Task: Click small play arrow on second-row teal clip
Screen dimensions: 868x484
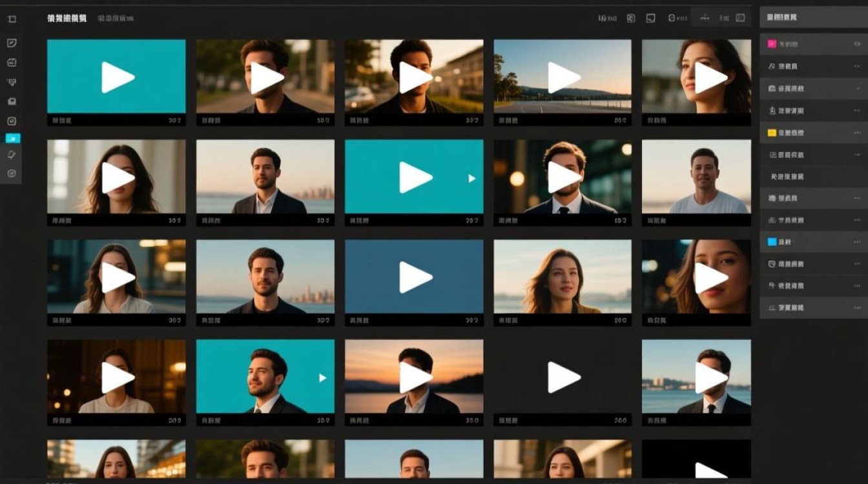Action: coord(472,178)
